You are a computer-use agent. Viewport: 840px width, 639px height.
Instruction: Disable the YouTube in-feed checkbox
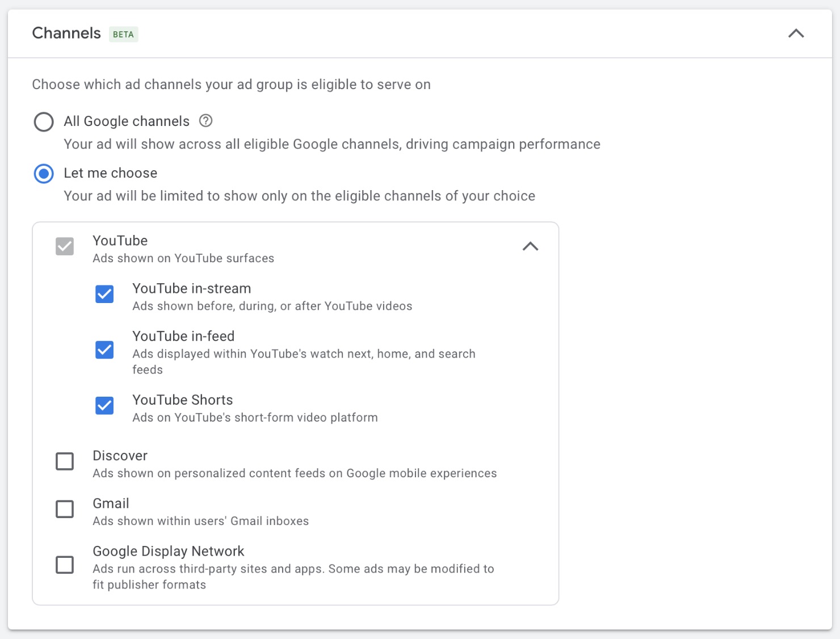104,350
